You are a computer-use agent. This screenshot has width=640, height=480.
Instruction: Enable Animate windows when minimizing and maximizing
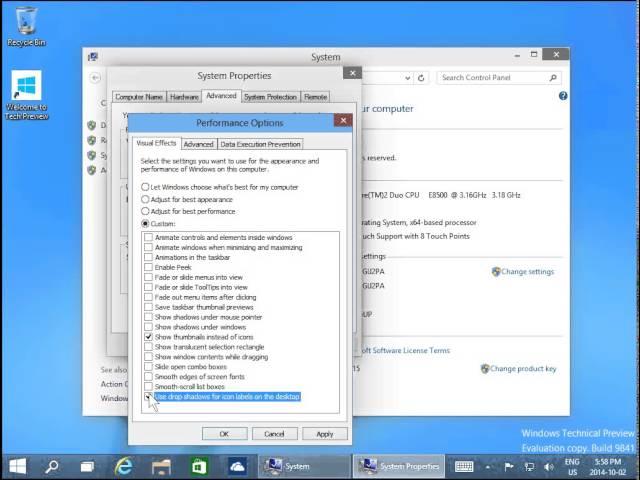[x=149, y=247]
